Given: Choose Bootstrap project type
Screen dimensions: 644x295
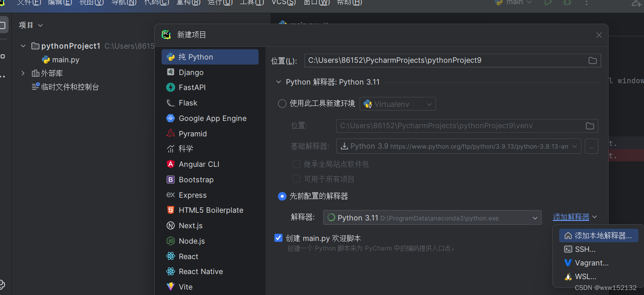Looking at the screenshot, I should pos(210,180).
